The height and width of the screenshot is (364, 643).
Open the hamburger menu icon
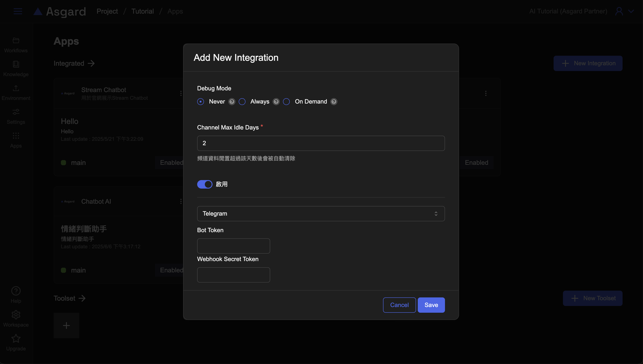[x=18, y=11]
